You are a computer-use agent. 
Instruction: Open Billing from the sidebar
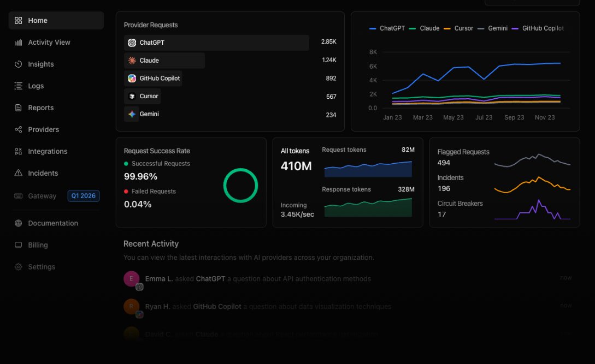tap(56, 245)
